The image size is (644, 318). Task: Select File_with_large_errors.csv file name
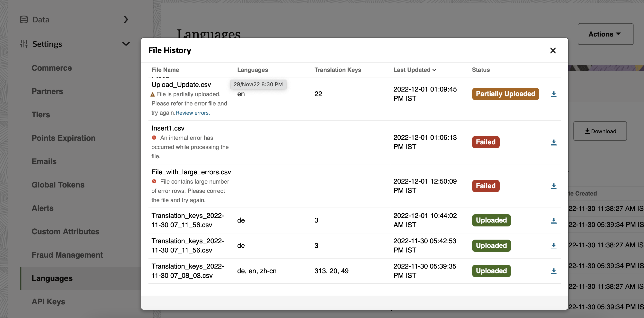point(191,172)
